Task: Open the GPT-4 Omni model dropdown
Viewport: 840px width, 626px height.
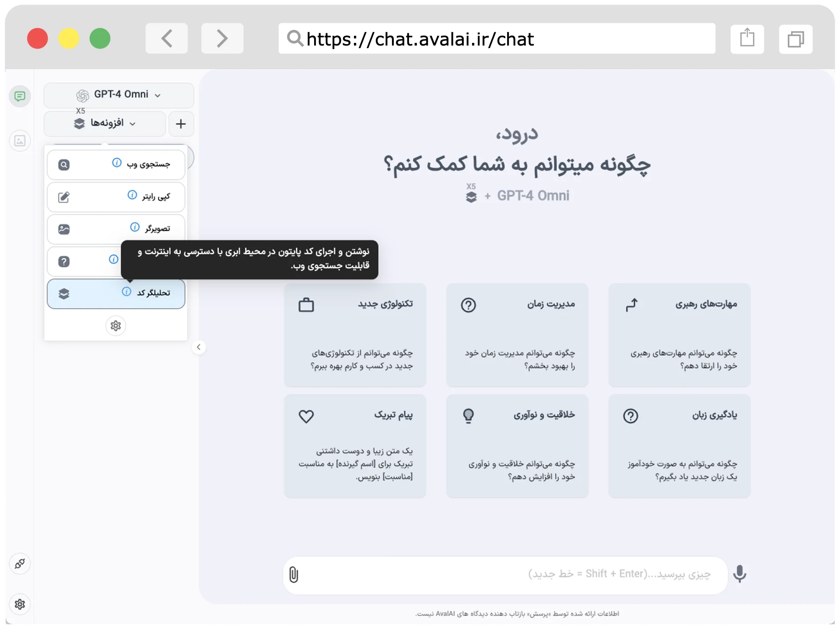Action: pyautogui.click(x=119, y=95)
